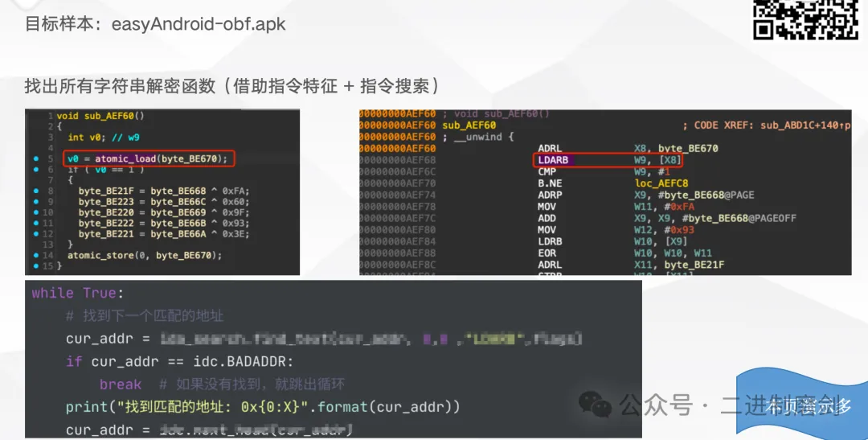Toggle the breakpoint dot on line 11
This screenshot has width=868, height=440.
point(36,224)
